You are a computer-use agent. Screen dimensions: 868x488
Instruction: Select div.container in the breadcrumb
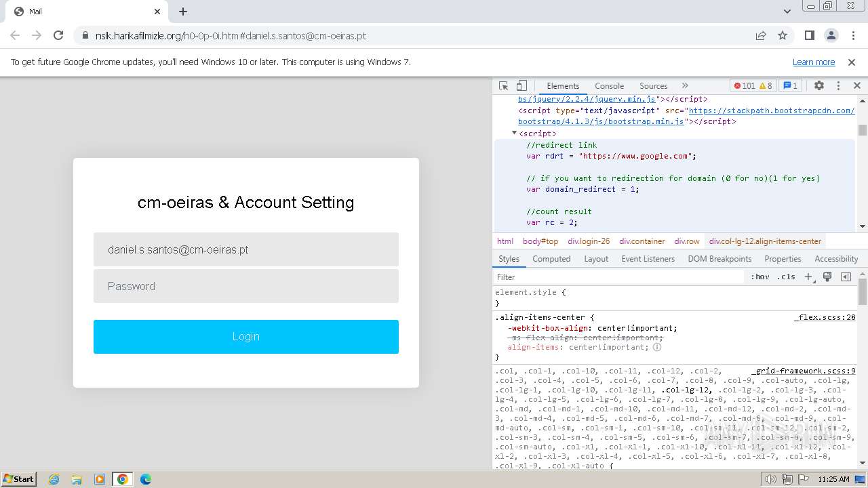pyautogui.click(x=642, y=241)
